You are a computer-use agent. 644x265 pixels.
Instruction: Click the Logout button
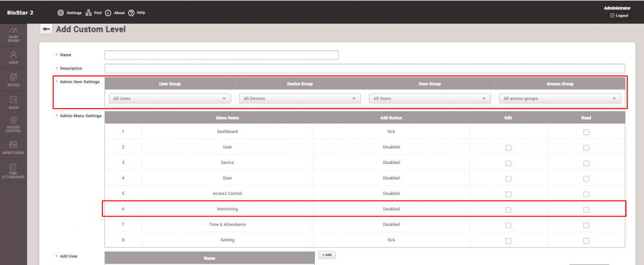click(x=619, y=15)
